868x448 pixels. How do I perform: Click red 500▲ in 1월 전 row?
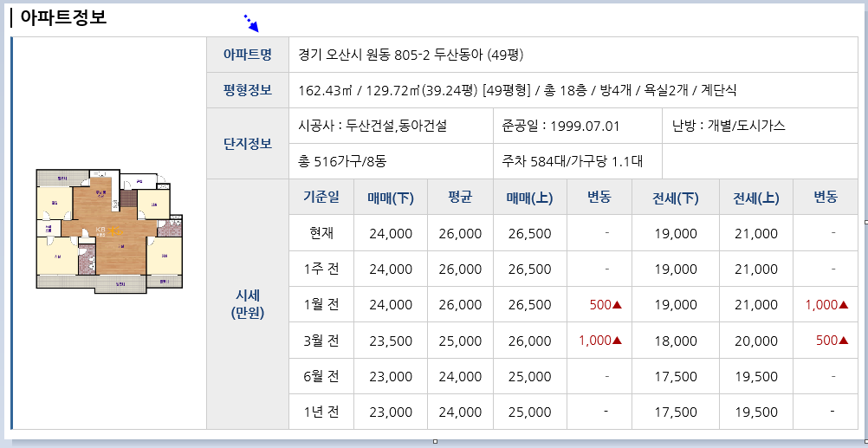pyautogui.click(x=606, y=305)
